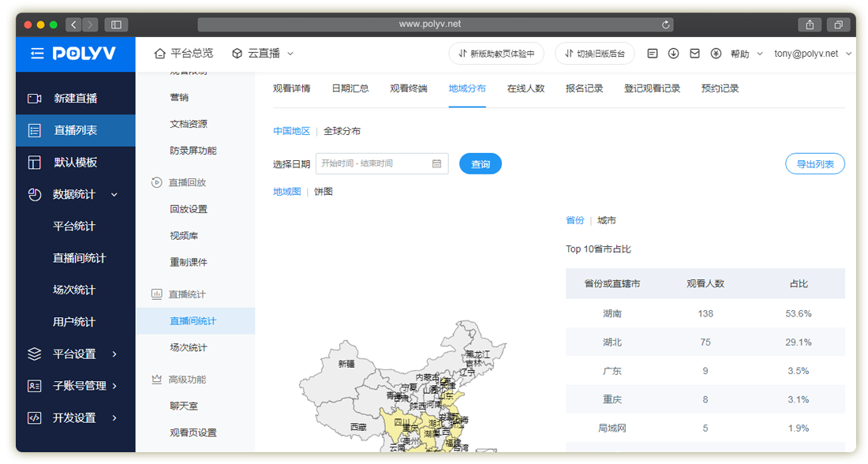The width and height of the screenshot is (868, 464).
Task: Click the download icon in the top bar
Action: coord(673,54)
